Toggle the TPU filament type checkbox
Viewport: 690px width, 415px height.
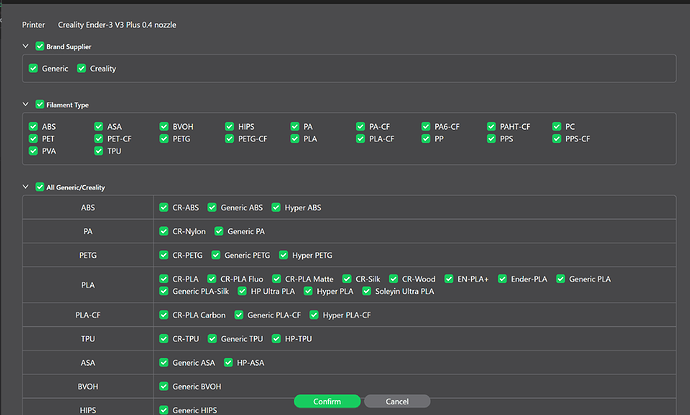click(x=99, y=151)
